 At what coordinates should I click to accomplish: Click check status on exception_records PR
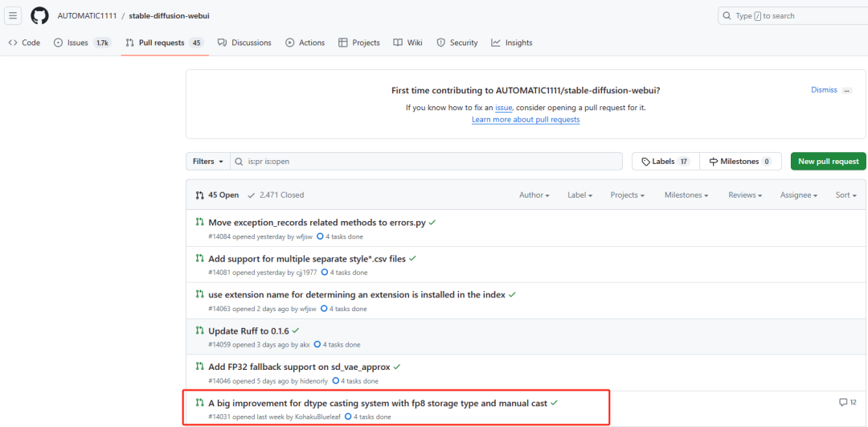pyautogui.click(x=432, y=222)
